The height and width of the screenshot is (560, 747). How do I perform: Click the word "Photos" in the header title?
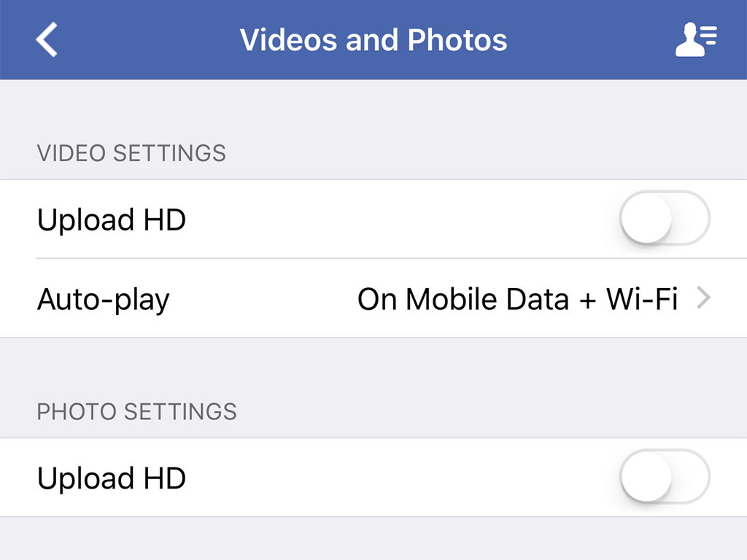[457, 39]
